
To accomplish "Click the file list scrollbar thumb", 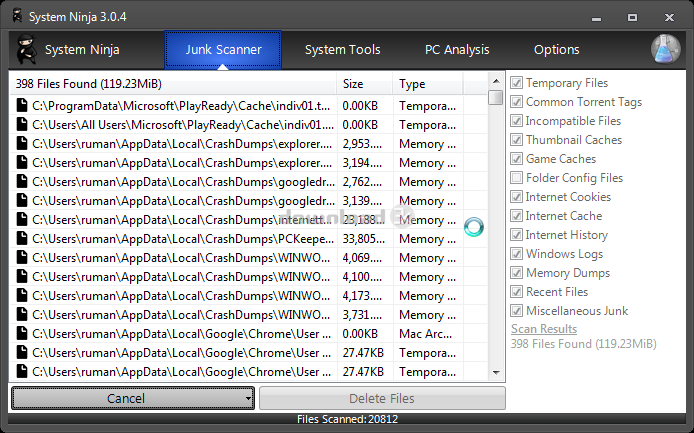I will click(x=496, y=97).
